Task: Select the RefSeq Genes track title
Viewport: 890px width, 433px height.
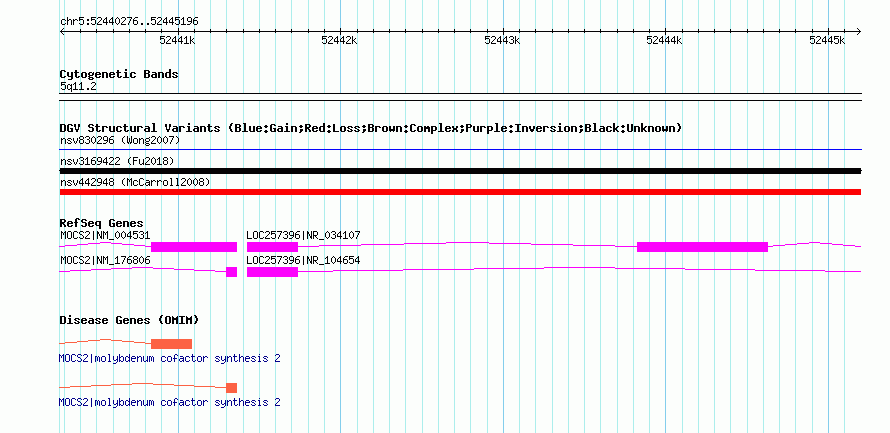Action: [x=102, y=224]
